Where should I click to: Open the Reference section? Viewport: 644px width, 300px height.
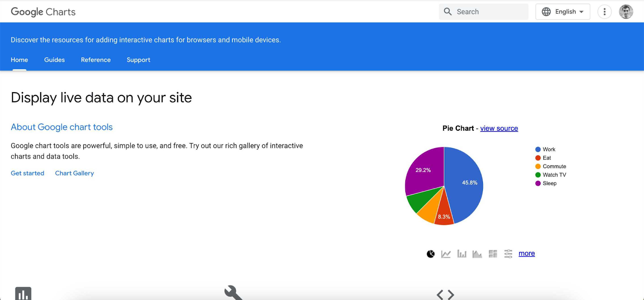tap(95, 60)
